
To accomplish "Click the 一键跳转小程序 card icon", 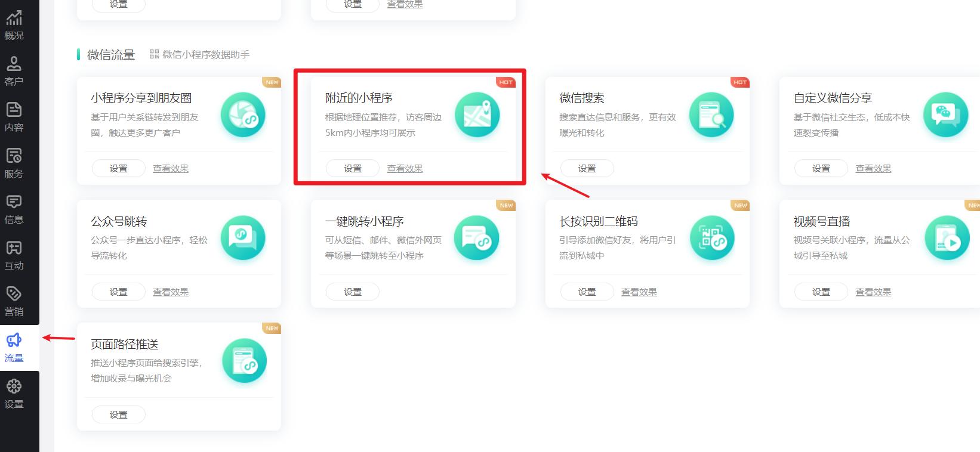I will [477, 238].
